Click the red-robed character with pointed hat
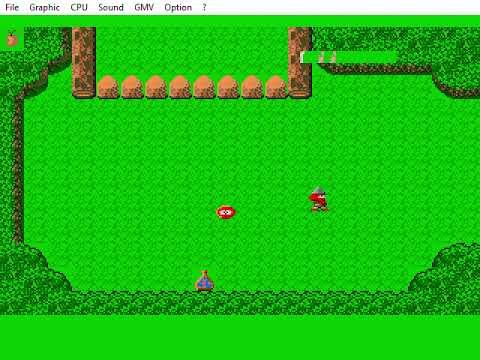The width and height of the screenshot is (480, 360). click(318, 199)
